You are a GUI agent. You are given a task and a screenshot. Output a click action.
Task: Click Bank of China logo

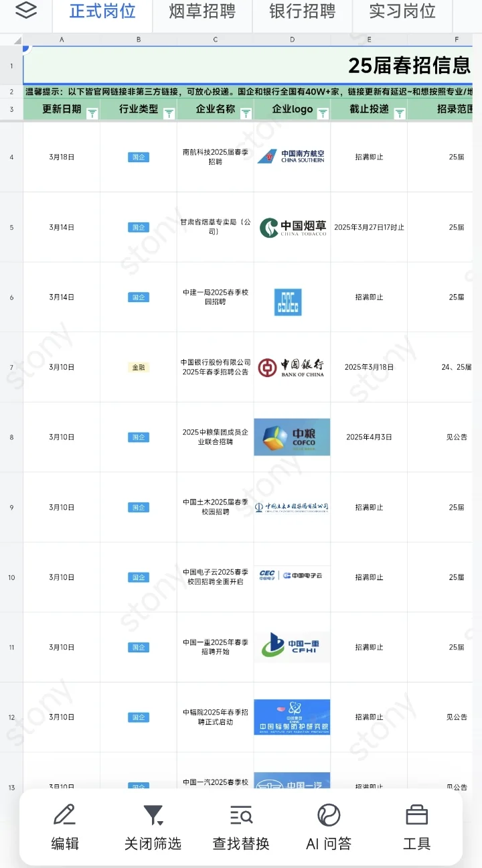[292, 367]
